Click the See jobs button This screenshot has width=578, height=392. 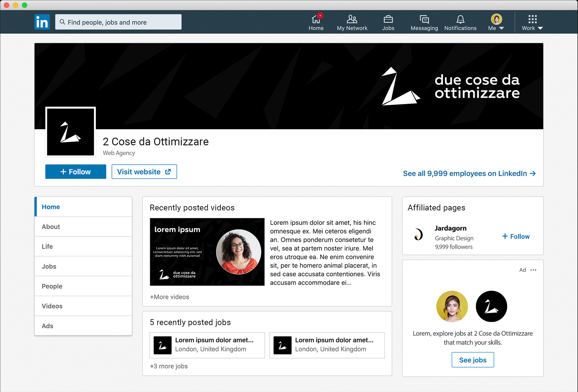point(473,360)
